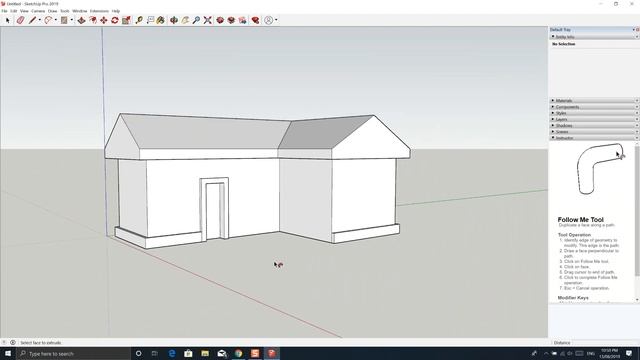Open File Explorer from taskbar
This screenshot has width=640, height=360.
point(205,353)
